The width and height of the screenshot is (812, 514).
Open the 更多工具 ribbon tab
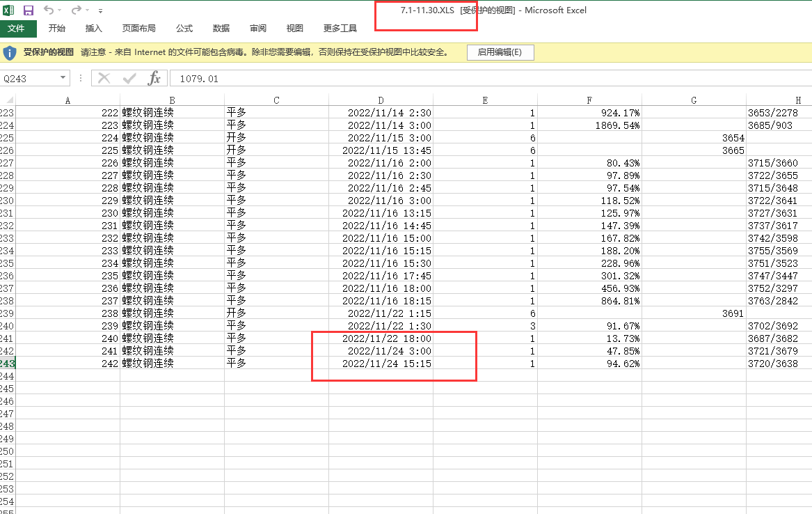point(340,29)
